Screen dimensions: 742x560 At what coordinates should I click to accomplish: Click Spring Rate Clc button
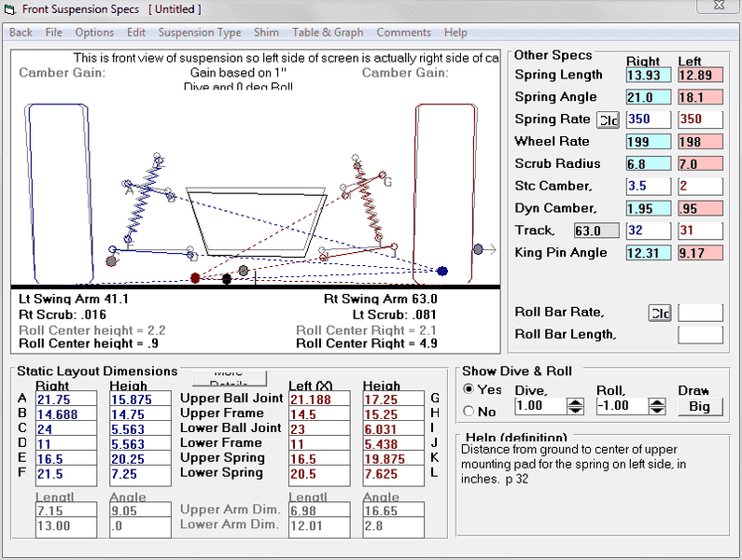click(609, 120)
